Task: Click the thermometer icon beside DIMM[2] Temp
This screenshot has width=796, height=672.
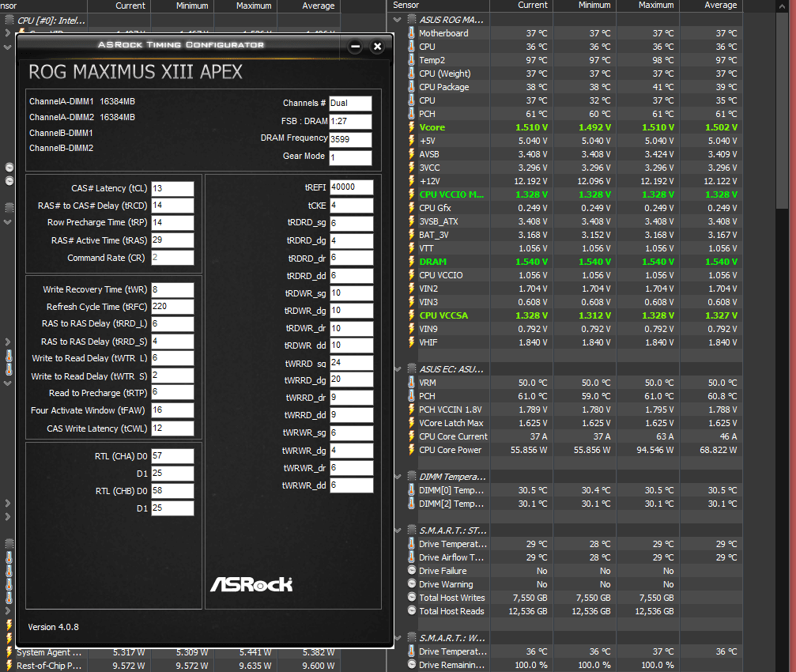Action: click(x=411, y=504)
